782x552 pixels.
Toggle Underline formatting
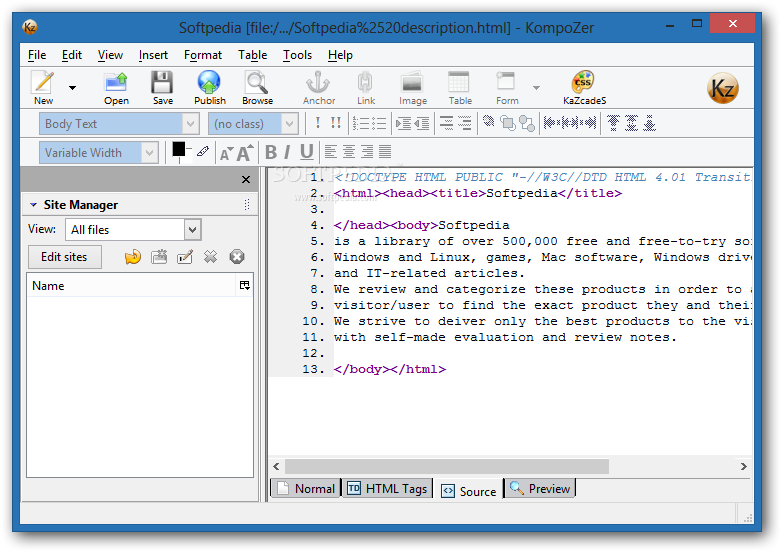point(307,152)
